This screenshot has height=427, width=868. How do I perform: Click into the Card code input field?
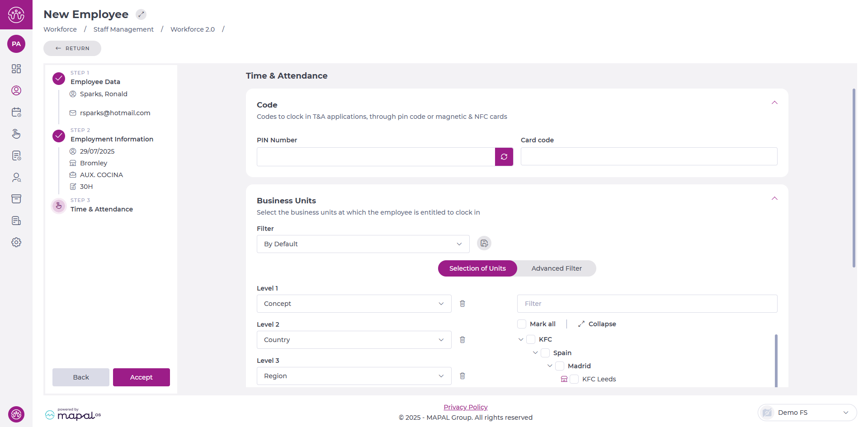(x=648, y=156)
